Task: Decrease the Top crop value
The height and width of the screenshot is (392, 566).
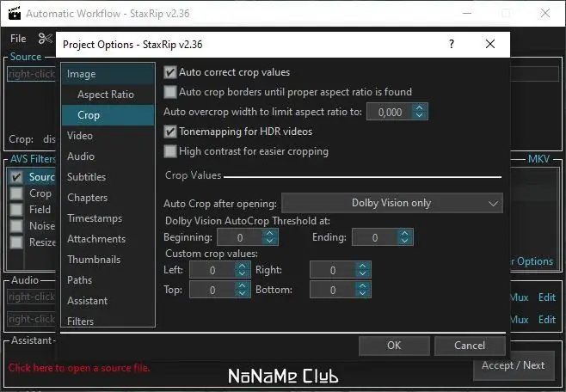Action: click(243, 293)
